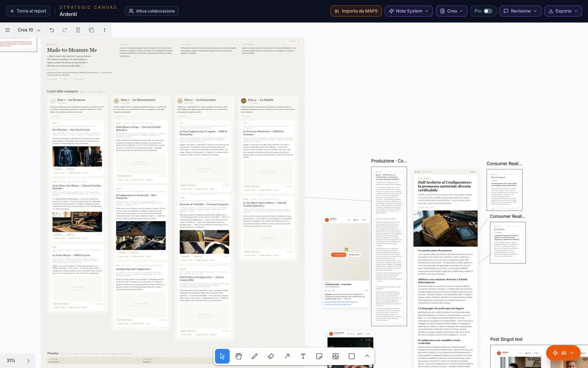Click the Timeline label on canvas
The image size is (588, 368).
point(53,353)
